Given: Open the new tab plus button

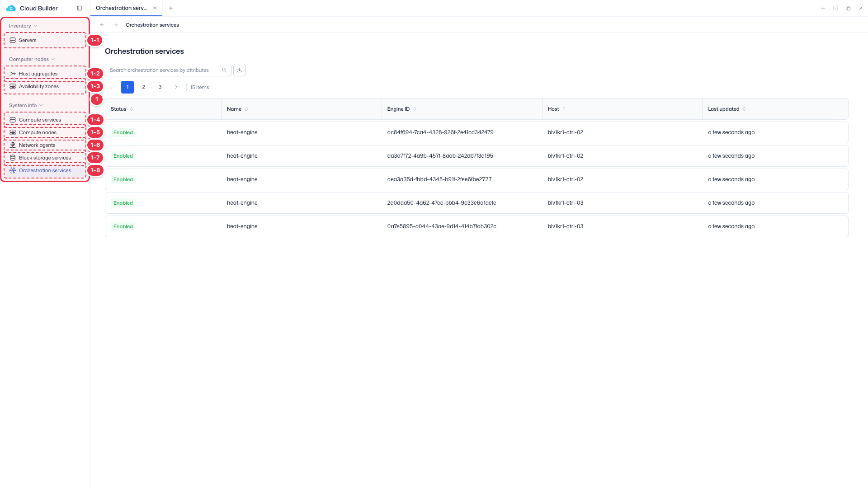Looking at the screenshot, I should point(171,8).
